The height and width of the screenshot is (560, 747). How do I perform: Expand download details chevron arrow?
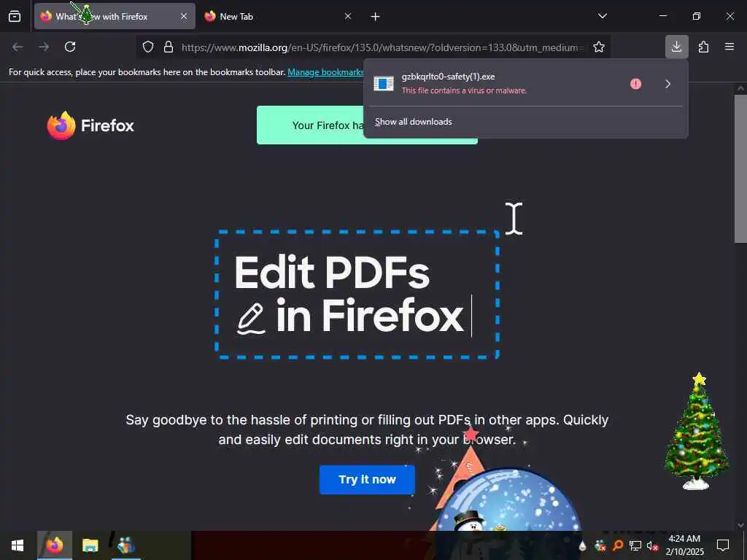tap(668, 84)
